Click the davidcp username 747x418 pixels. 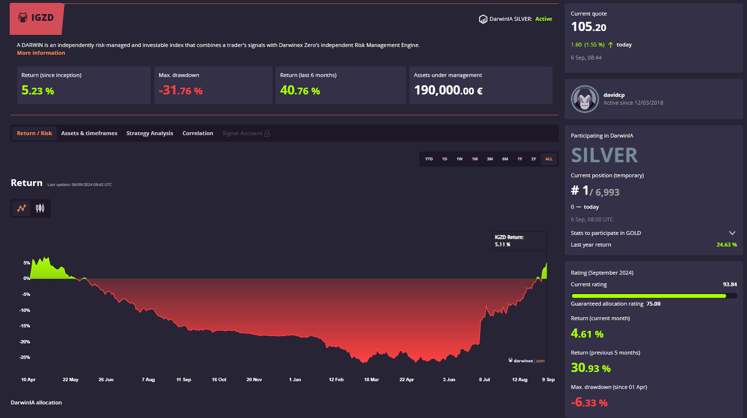614,94
